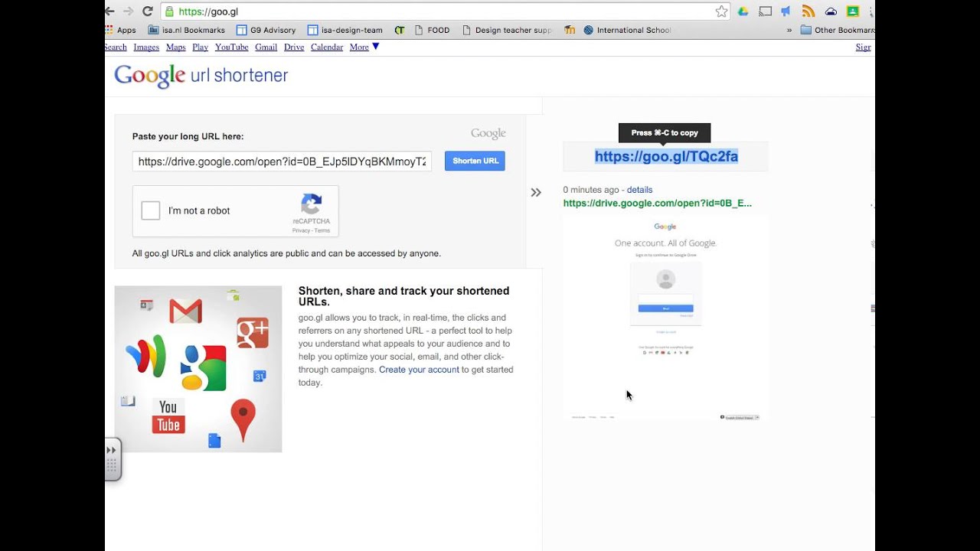Open the Apps launcher in bookmarks bar
The image size is (980, 551).
[x=121, y=31]
